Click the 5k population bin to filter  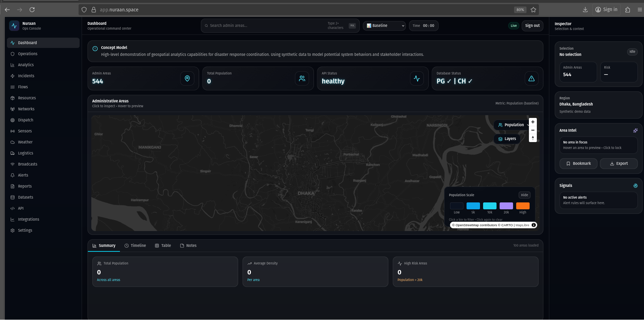[x=473, y=206]
